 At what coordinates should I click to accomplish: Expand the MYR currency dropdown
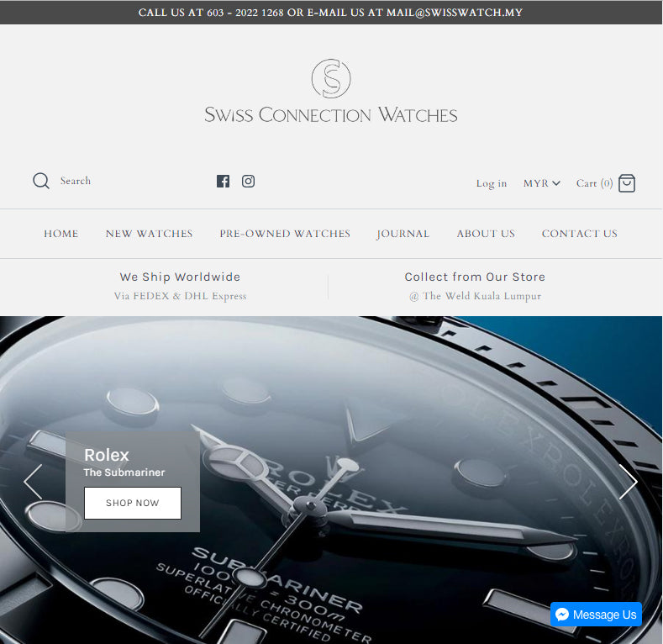point(542,183)
